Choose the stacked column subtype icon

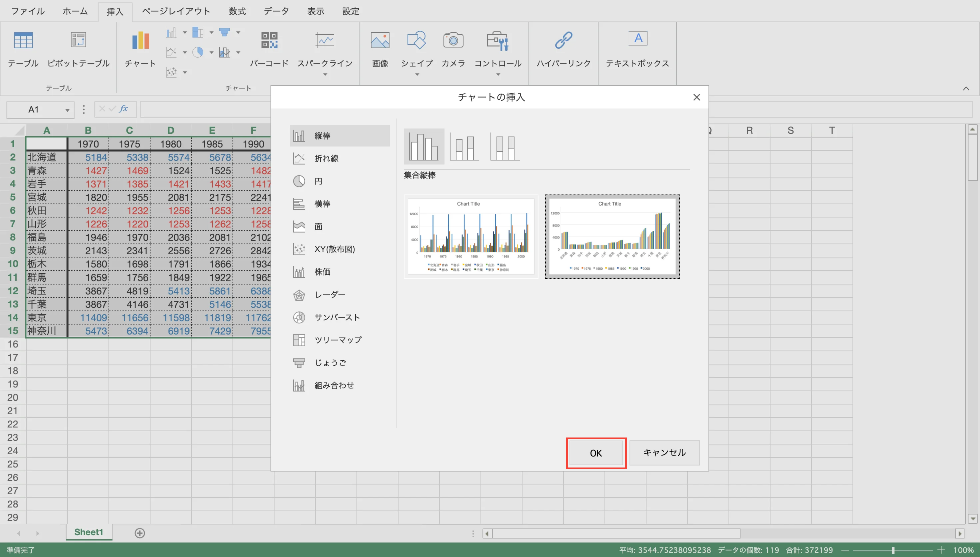point(464,147)
